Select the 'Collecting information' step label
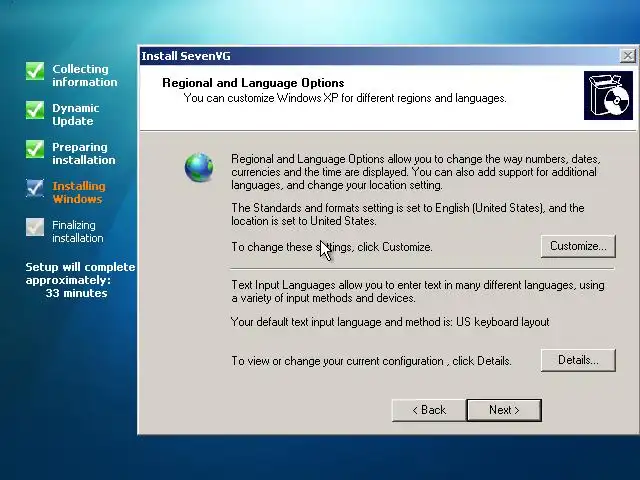The image size is (640, 480). pos(84,76)
